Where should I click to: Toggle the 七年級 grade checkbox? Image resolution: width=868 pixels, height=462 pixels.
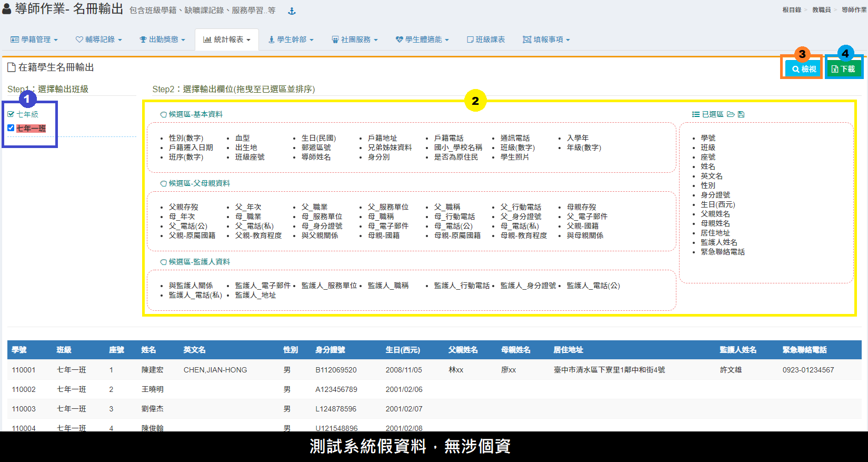pyautogui.click(x=11, y=114)
